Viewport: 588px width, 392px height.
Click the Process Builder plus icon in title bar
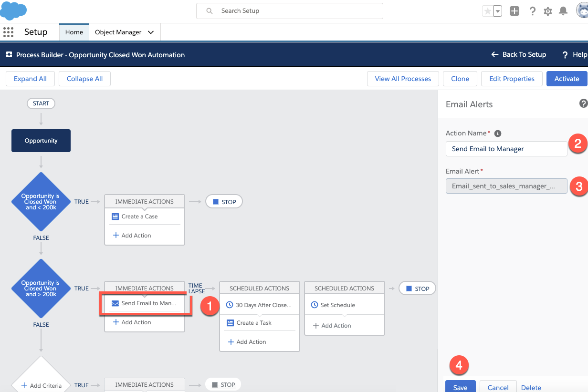pos(9,55)
